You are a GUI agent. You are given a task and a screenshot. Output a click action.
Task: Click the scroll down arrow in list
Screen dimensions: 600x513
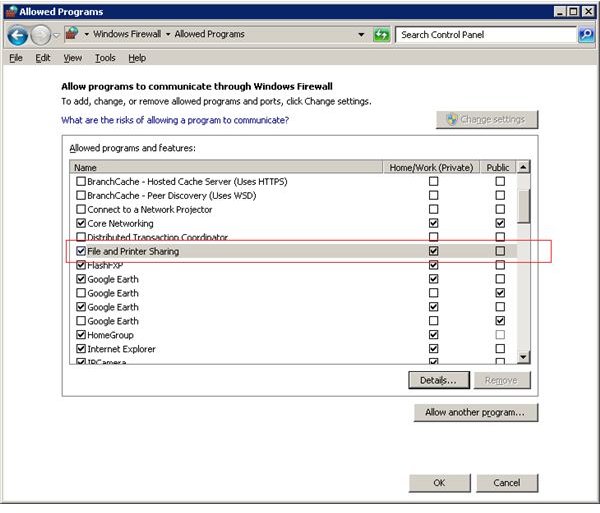point(523,357)
